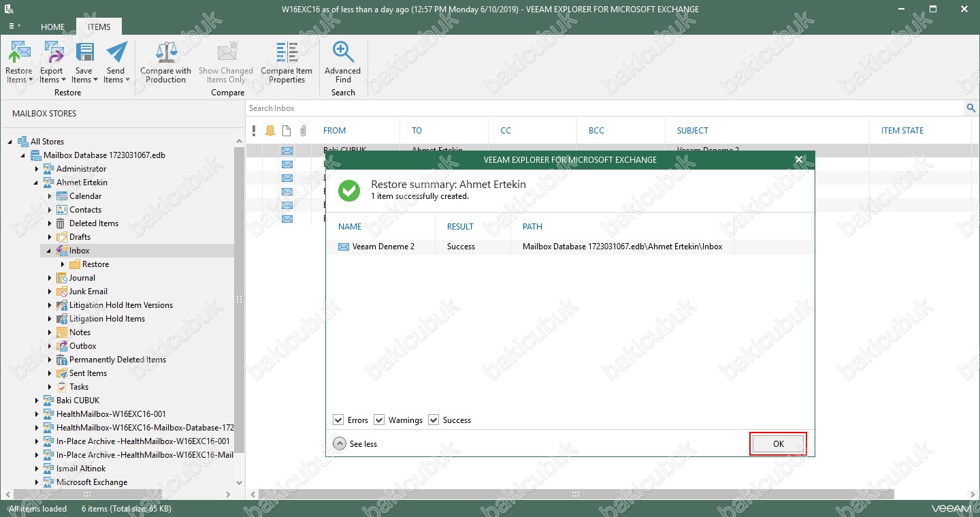Open Compare Item Properties
This screenshot has height=517, width=980.
[x=287, y=62]
